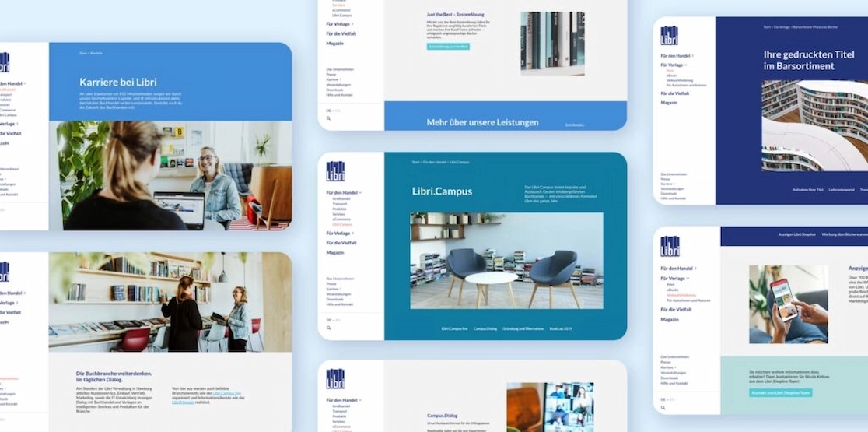868x432 pixels.
Task: Click the library shelves photo on Barsortiment page
Action: coord(815,126)
